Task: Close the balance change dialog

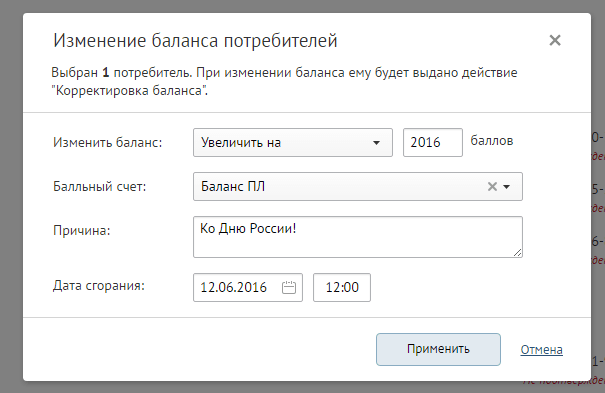Action: click(x=555, y=40)
